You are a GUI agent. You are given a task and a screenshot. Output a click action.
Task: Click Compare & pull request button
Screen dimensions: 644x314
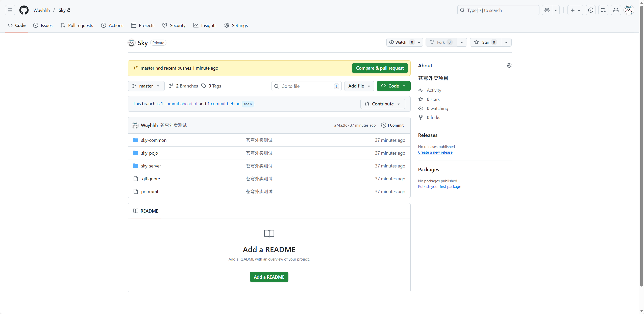tap(380, 68)
